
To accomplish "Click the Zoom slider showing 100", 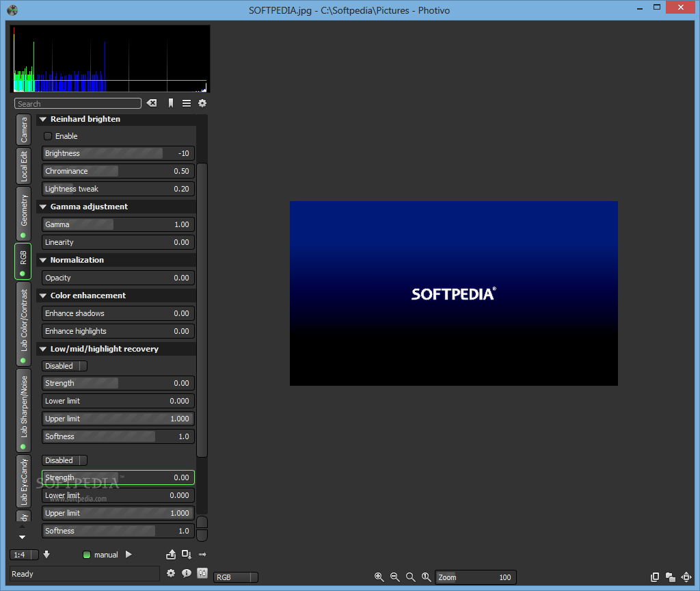I will point(476,577).
